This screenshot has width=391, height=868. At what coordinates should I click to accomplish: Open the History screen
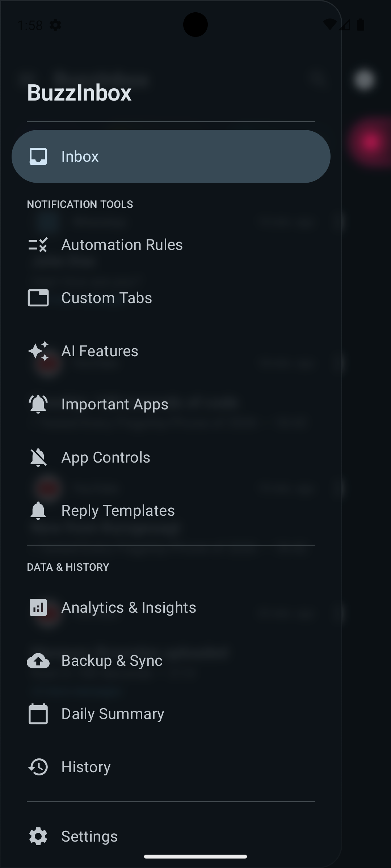tap(85, 766)
